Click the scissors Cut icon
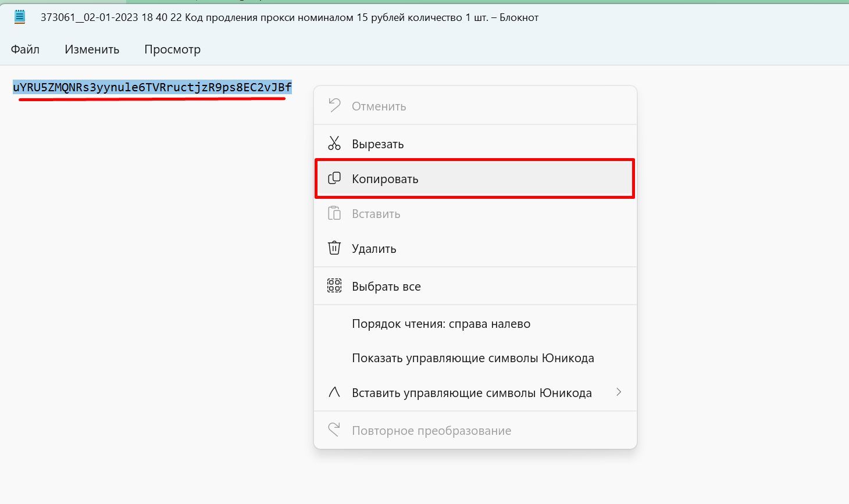849x504 pixels. pos(334,144)
